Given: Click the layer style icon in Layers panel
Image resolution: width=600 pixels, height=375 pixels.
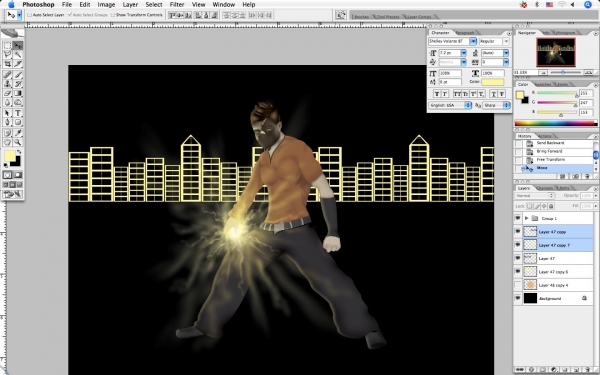Looking at the screenshot, I should pos(531,370).
